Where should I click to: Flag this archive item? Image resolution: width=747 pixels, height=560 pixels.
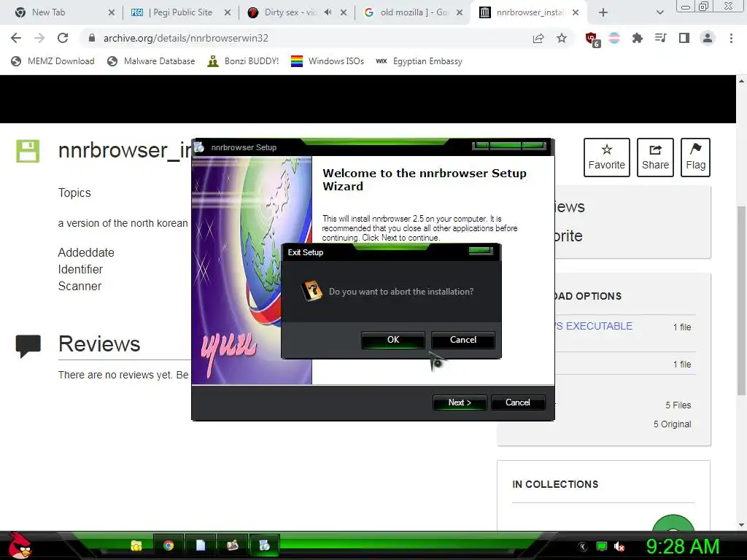(x=695, y=157)
